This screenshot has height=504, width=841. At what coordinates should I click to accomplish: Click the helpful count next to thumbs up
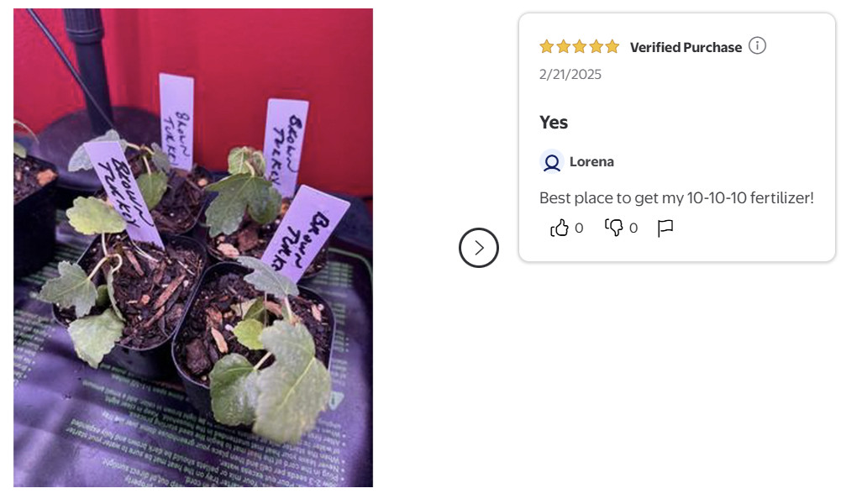tap(579, 228)
